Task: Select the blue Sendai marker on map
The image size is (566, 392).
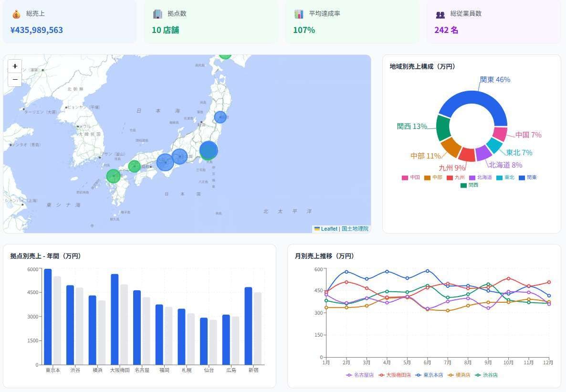Action: point(220,117)
